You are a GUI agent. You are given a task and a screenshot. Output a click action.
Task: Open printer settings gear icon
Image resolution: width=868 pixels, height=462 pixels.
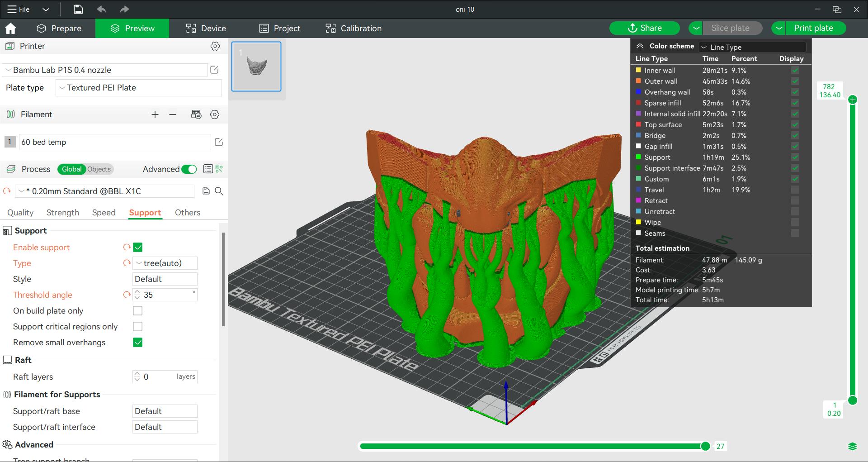[x=215, y=46]
